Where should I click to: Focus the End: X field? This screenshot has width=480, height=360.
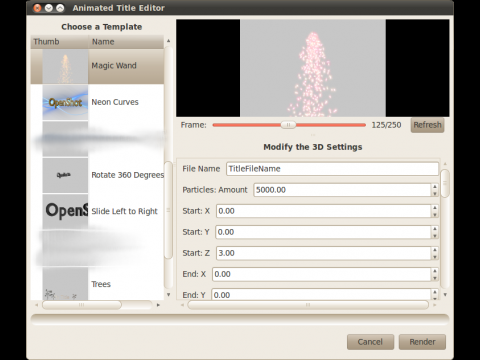coord(322,274)
